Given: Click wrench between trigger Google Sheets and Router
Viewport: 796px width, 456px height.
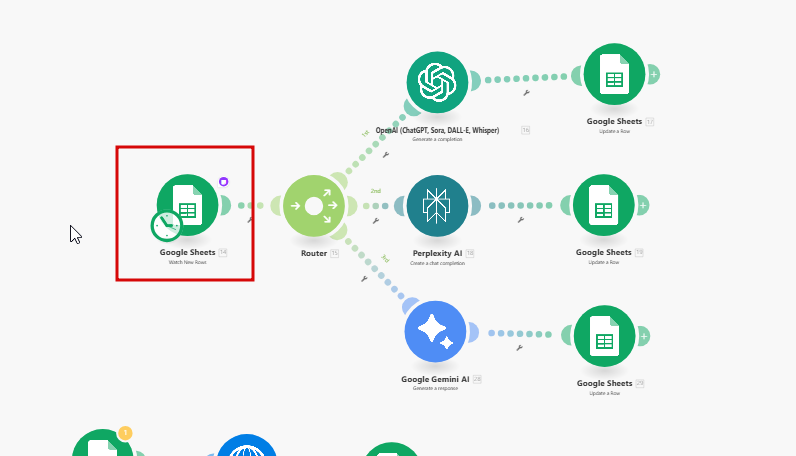Looking at the screenshot, I should coord(250,220).
